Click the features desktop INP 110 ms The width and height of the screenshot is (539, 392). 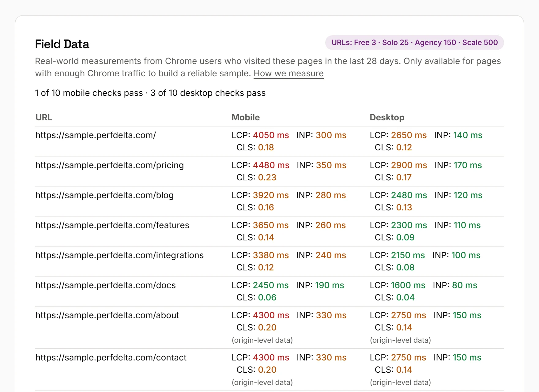point(467,225)
